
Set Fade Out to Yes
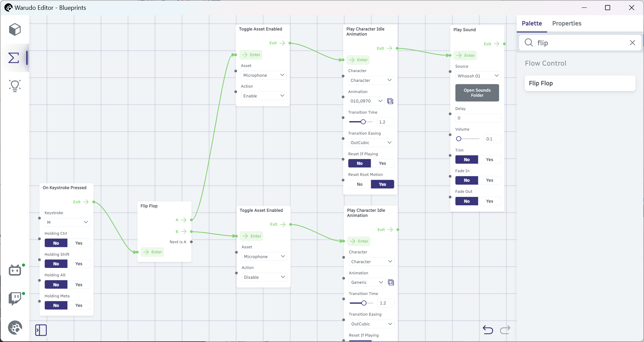click(x=490, y=201)
